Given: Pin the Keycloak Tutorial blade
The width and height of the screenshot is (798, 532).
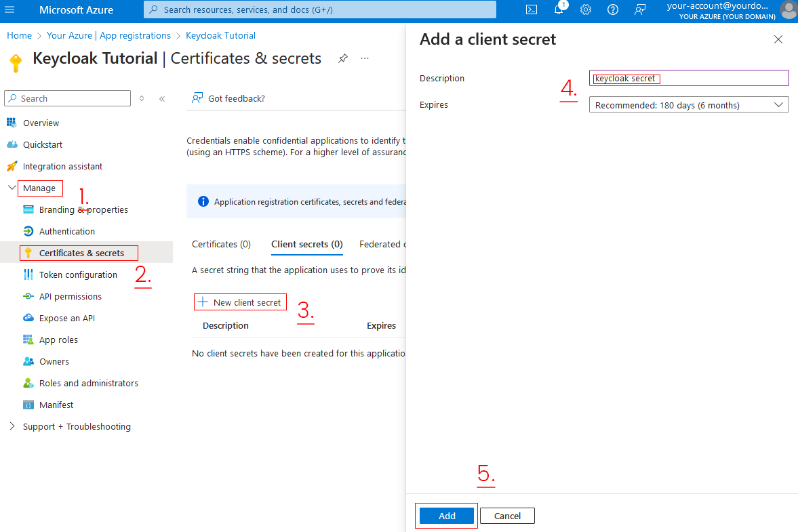Looking at the screenshot, I should (343, 58).
